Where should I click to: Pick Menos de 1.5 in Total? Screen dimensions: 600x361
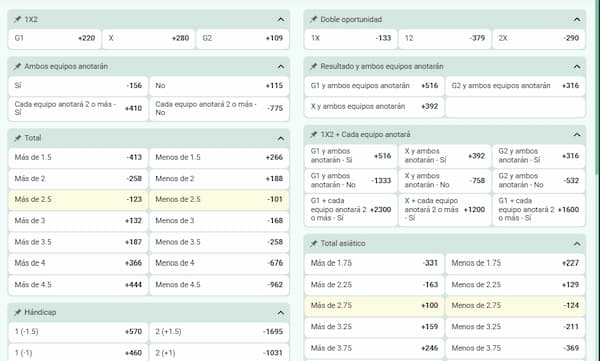point(219,157)
